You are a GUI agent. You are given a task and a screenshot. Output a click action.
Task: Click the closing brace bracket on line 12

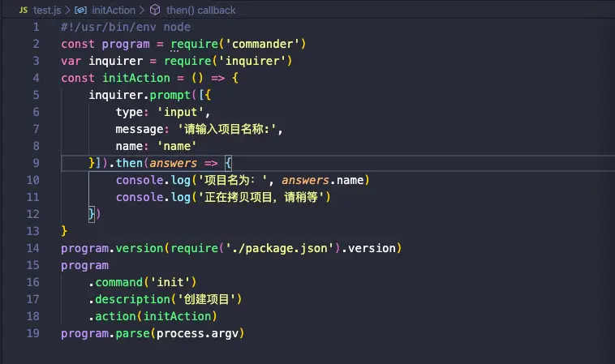(x=92, y=214)
